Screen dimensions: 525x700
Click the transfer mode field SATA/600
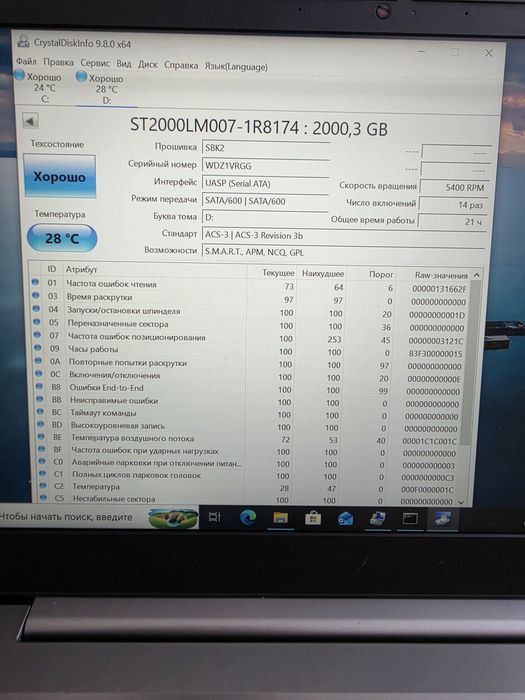265,201
